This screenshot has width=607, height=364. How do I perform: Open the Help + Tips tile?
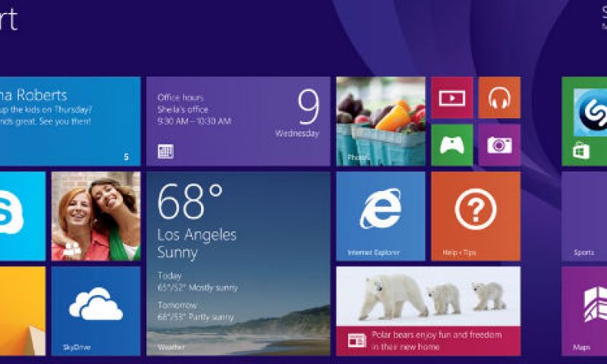tap(476, 216)
